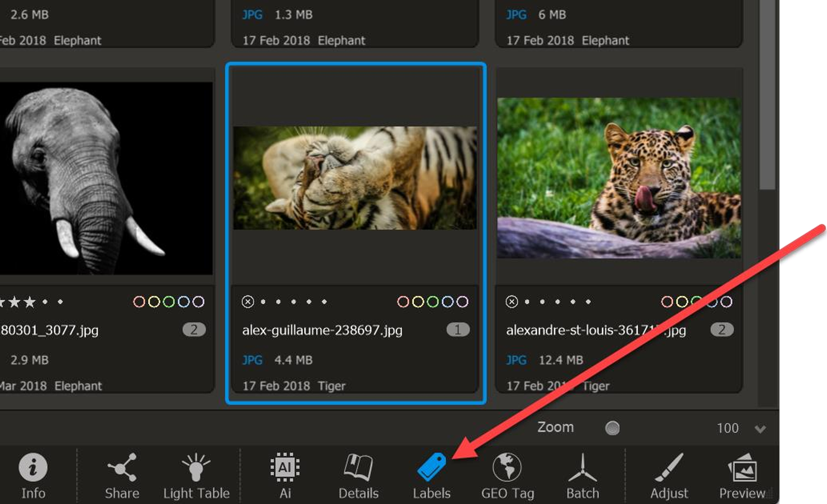The image size is (827, 504).
Task: Clear rating on alex-guillaume-238697.jpg
Action: pos(248,302)
